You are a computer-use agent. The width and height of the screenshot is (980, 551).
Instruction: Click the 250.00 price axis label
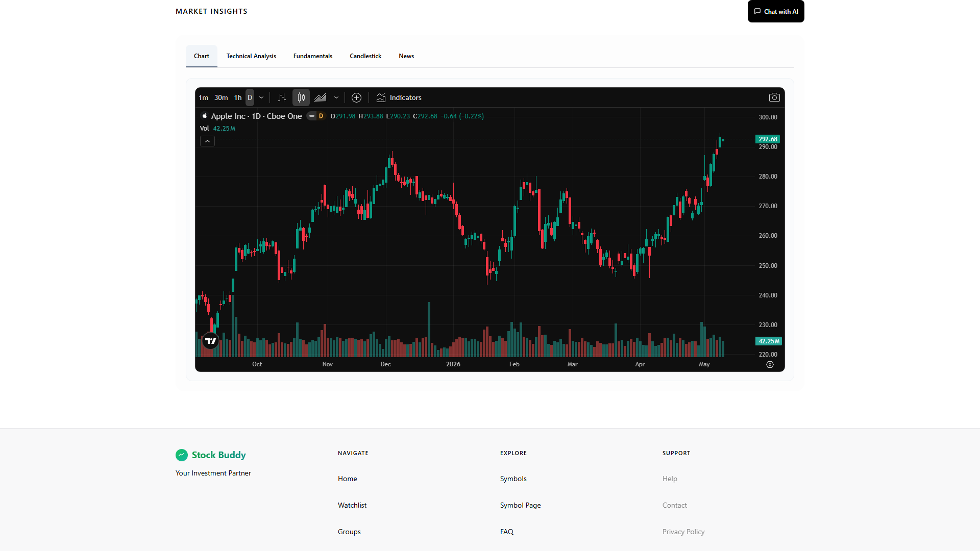pyautogui.click(x=768, y=266)
